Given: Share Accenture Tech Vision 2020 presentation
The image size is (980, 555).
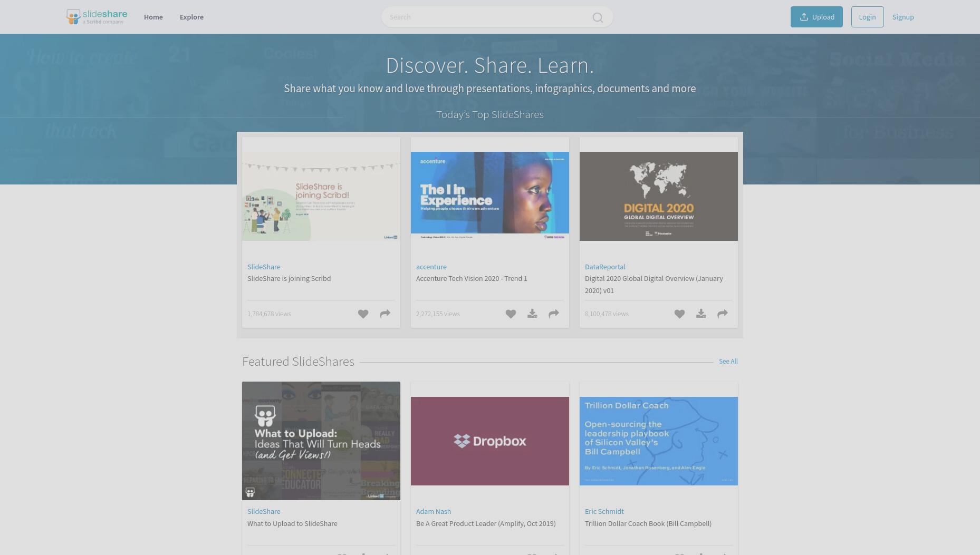Looking at the screenshot, I should click(x=554, y=314).
